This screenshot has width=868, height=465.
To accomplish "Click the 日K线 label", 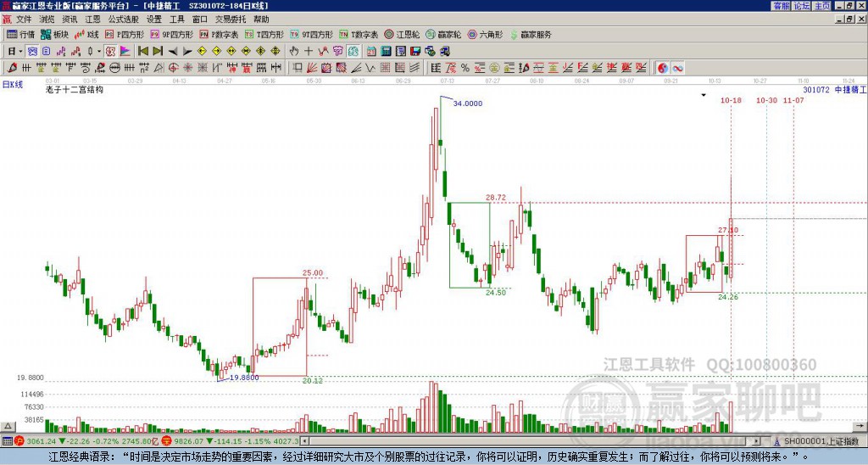I will (x=12, y=85).
